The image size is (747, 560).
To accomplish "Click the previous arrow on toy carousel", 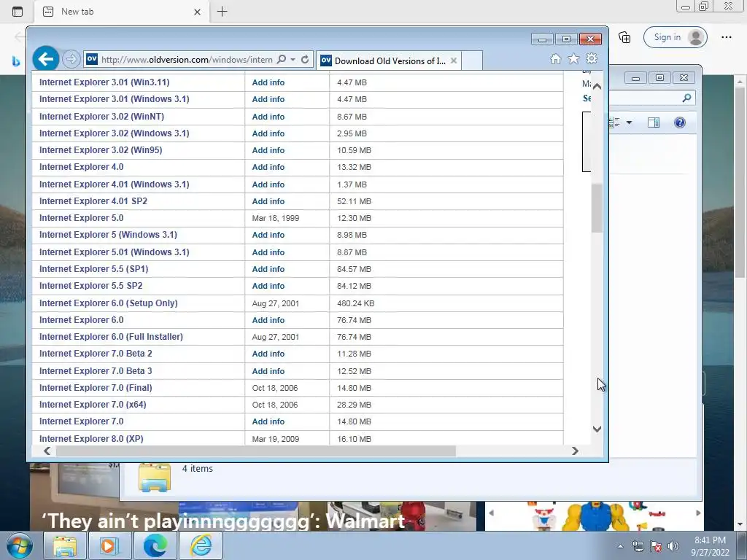I will click(491, 513).
